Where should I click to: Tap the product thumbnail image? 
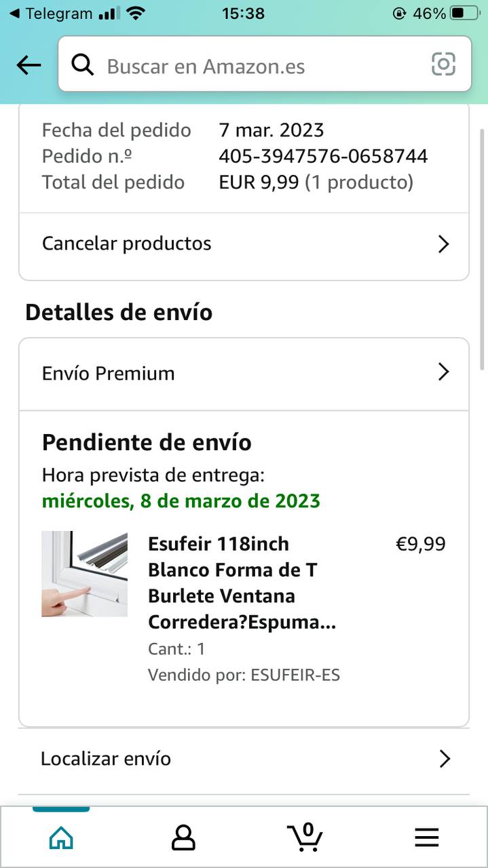coord(84,574)
